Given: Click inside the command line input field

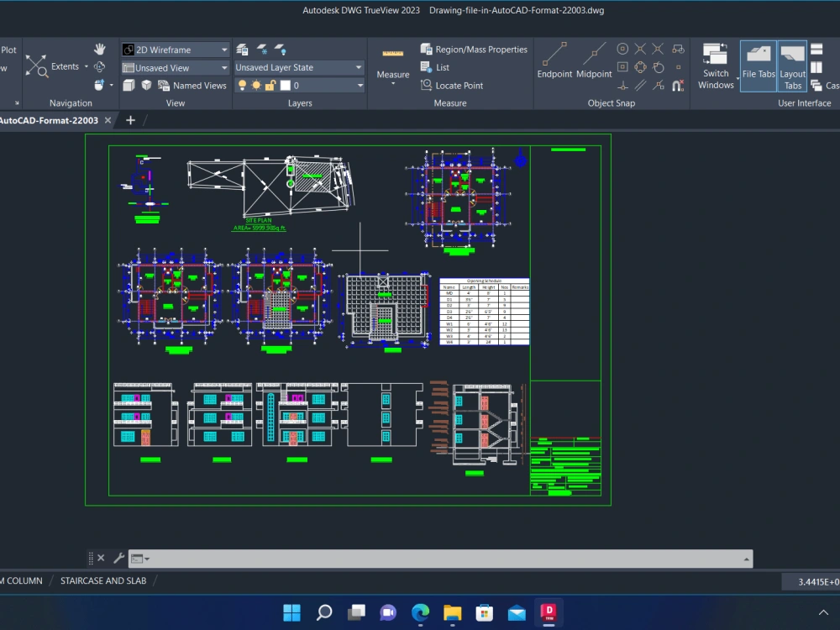Looking at the screenshot, I should (420, 558).
